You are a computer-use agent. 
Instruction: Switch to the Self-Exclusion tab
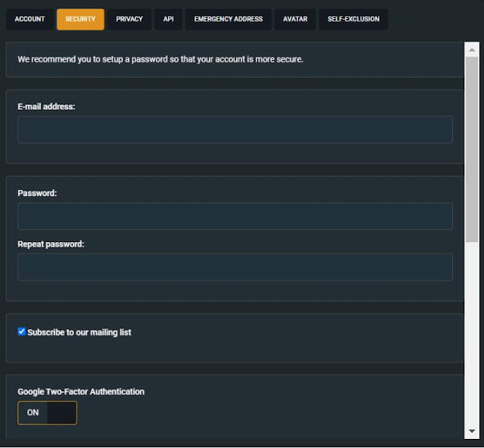coord(353,19)
